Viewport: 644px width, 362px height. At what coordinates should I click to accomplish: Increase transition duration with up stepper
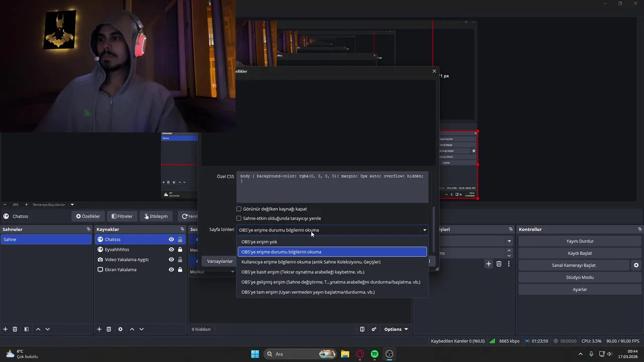pos(509,250)
